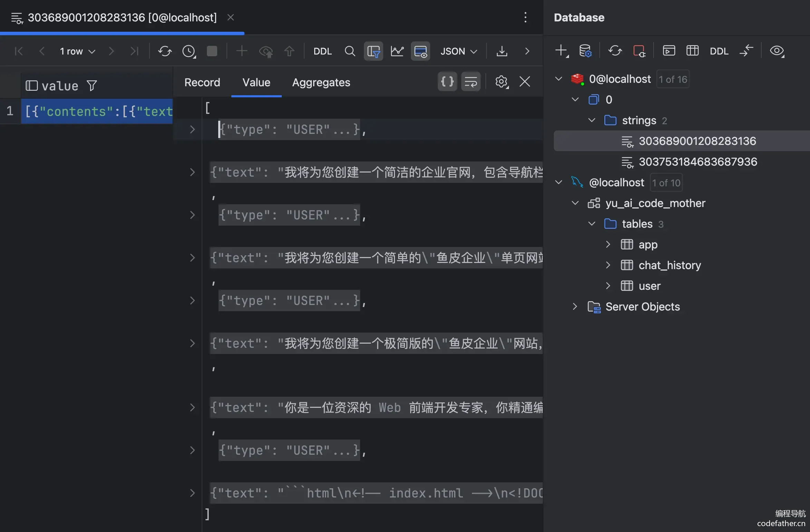Go to first page of results
Viewport: 810px width, 532px height.
(x=19, y=51)
